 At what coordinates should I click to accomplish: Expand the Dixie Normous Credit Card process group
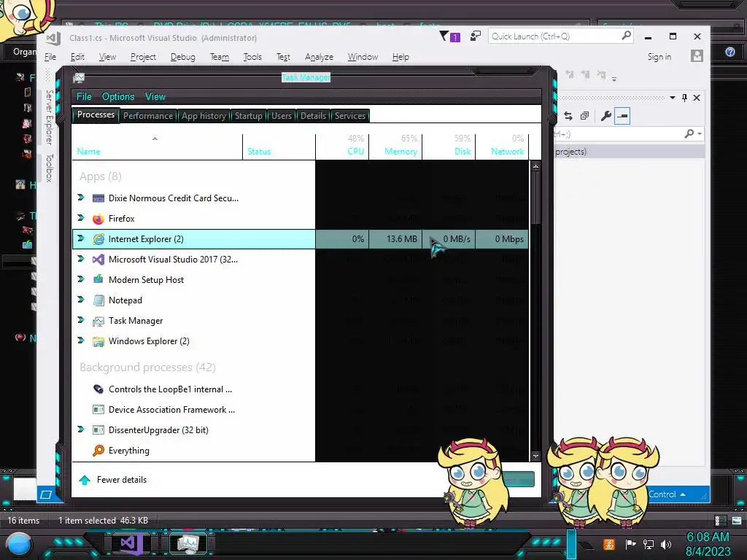81,198
